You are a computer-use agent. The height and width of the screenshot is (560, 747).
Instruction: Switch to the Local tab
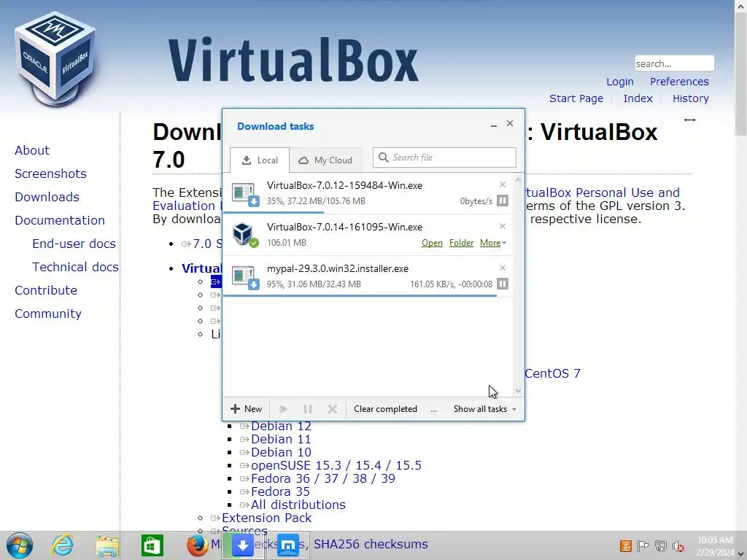coord(260,160)
